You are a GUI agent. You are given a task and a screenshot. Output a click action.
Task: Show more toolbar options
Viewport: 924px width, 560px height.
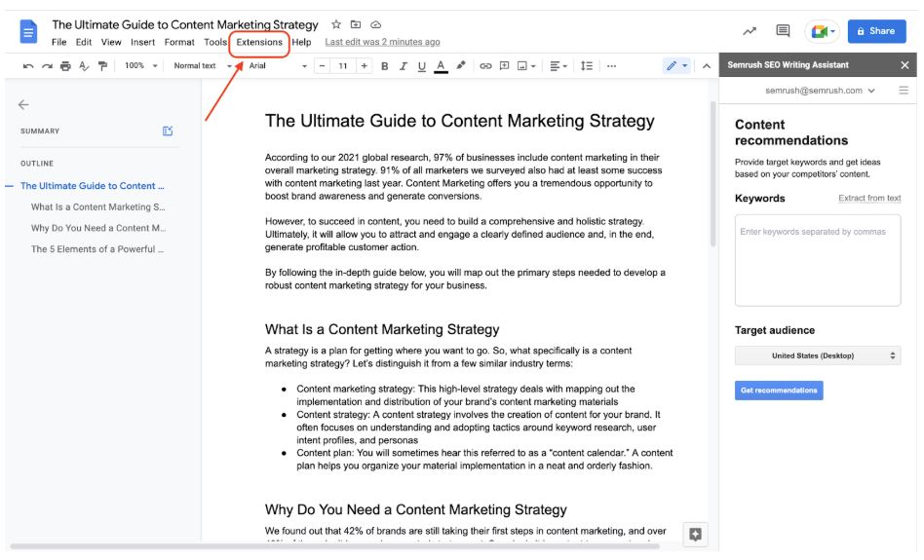tap(612, 66)
